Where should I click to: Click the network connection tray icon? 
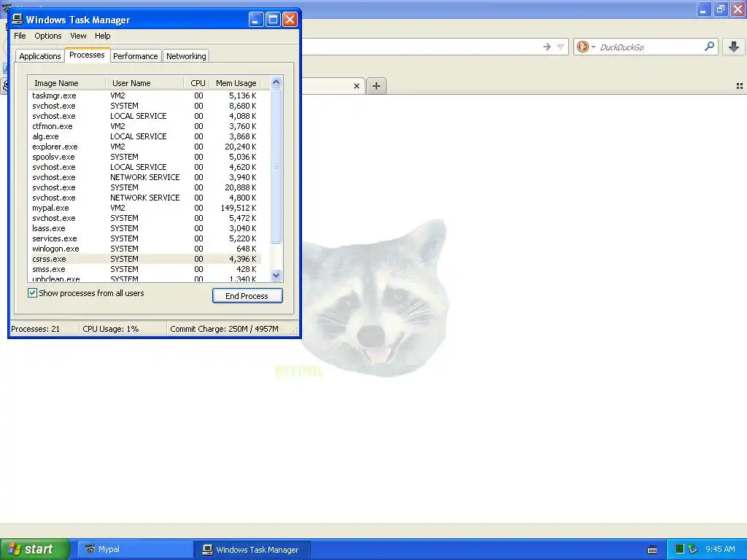coord(693,549)
